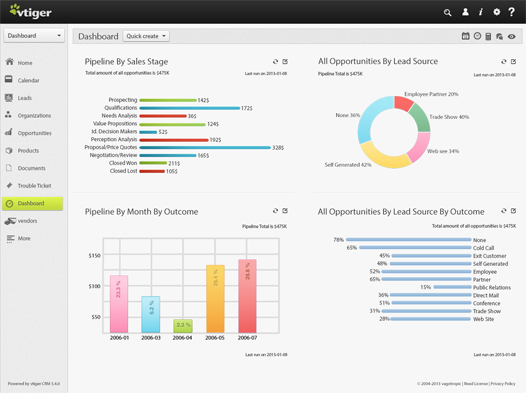Edit Lead Source By Outcome widget

click(514, 211)
